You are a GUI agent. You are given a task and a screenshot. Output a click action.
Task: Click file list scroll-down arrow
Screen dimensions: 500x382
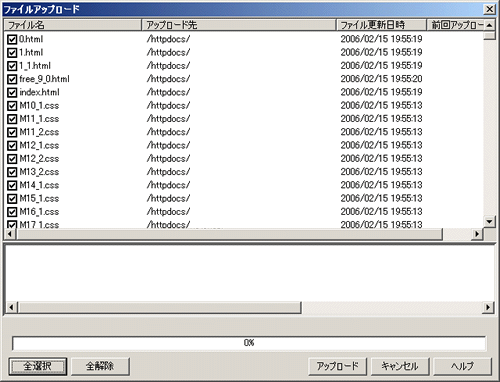pyautogui.click(x=489, y=221)
